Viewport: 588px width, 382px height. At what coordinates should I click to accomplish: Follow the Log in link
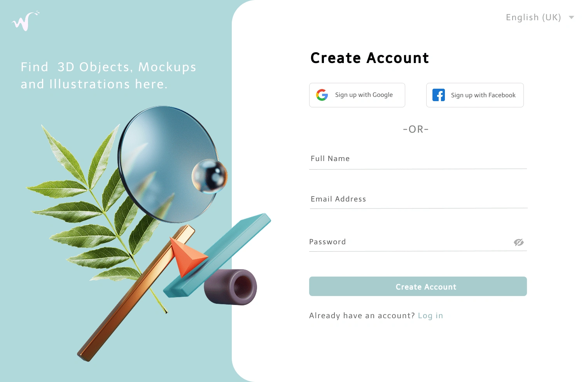[430, 315]
